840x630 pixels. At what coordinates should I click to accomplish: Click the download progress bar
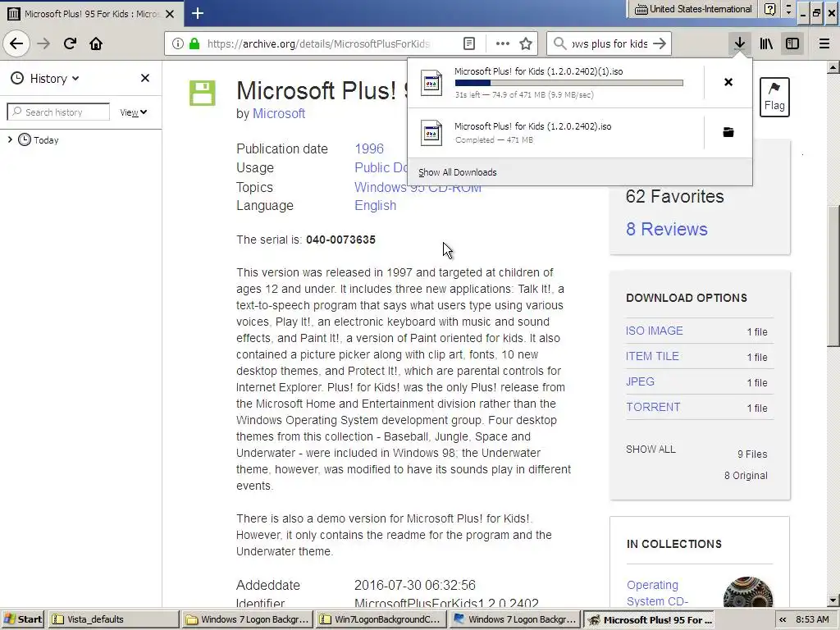point(569,83)
